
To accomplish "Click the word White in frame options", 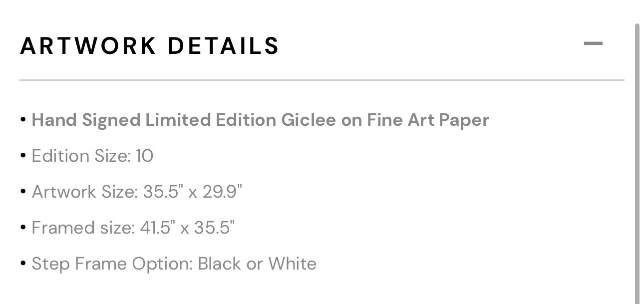I will pos(293,263).
